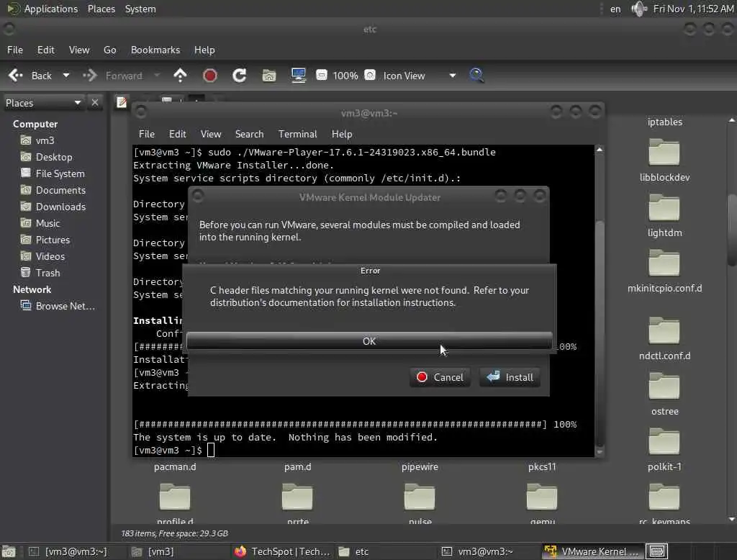Click the Reload icon in file manager
This screenshot has height=560, width=737.
(x=239, y=76)
